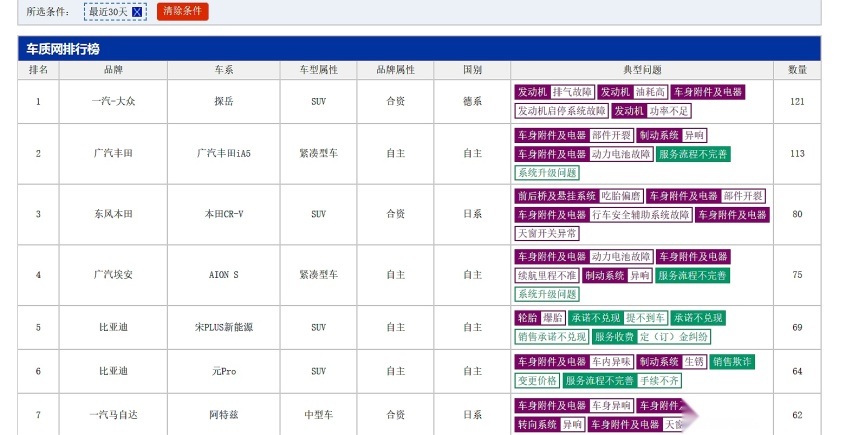Screen dimensions: 852x435
Task: Click the 吃胎偏磨 issue tag
Action: [x=621, y=196]
